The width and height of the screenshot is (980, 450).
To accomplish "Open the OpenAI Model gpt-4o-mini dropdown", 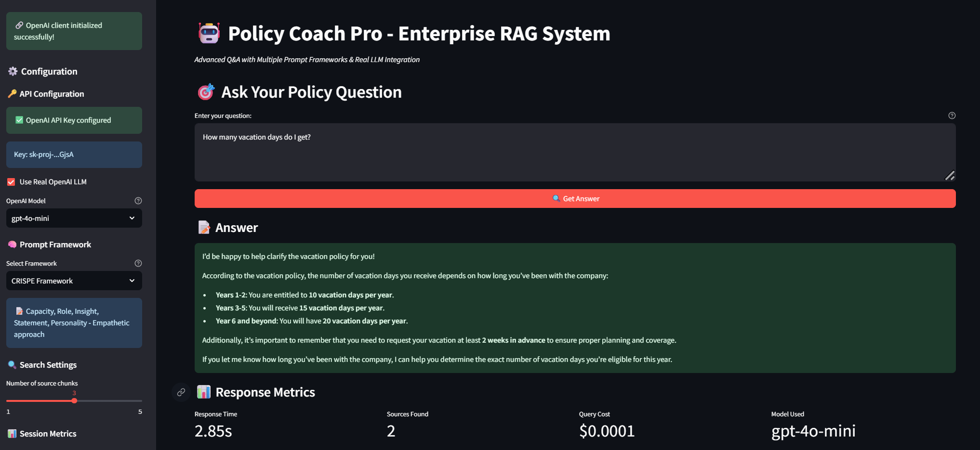I will (74, 219).
